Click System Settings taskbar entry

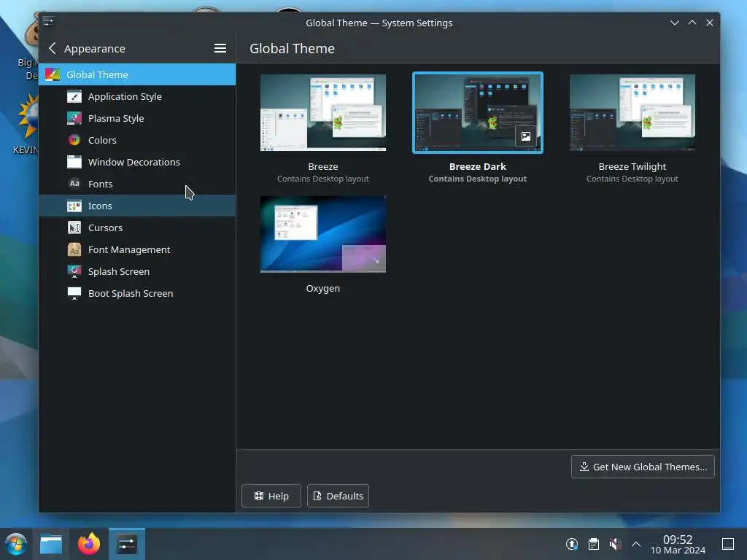pos(127,544)
